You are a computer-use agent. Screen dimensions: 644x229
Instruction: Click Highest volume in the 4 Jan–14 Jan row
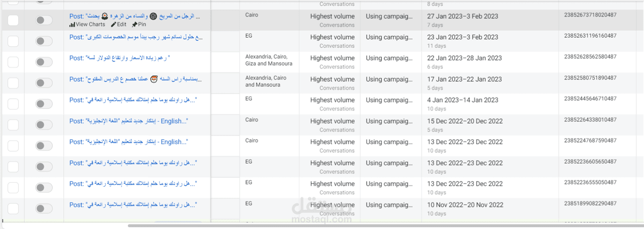pyautogui.click(x=332, y=100)
